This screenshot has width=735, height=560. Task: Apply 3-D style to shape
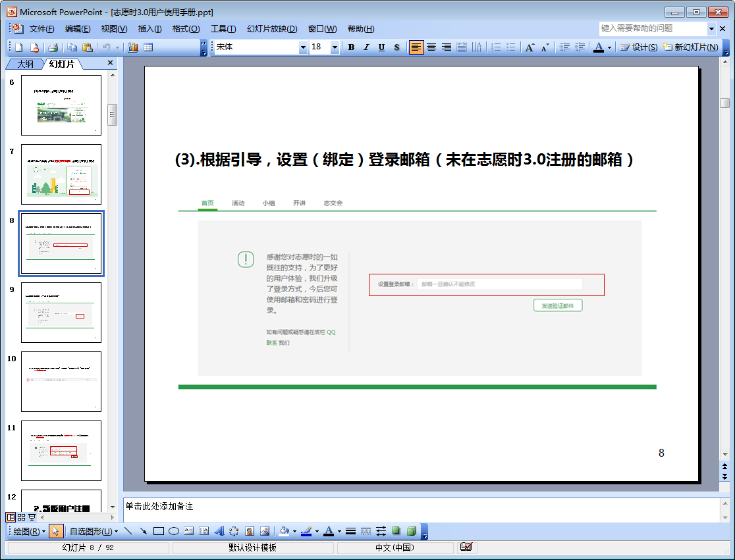pyautogui.click(x=412, y=531)
